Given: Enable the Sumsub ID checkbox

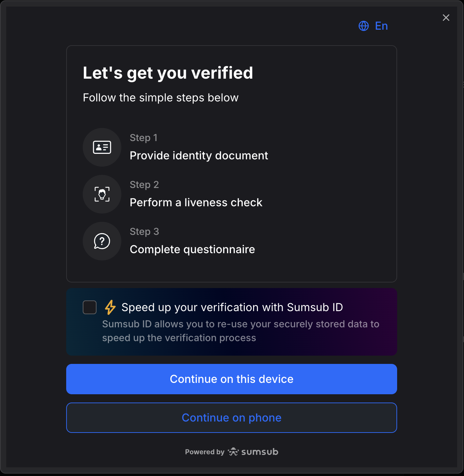Looking at the screenshot, I should coord(90,307).
